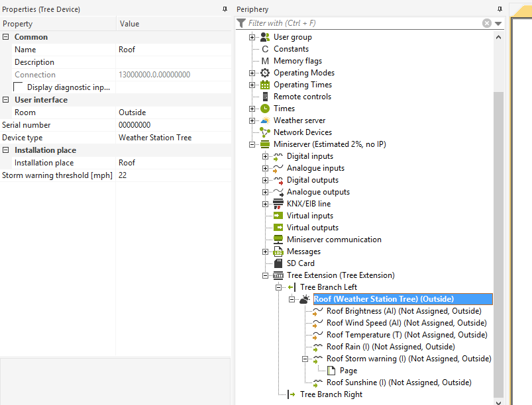532x405 pixels.
Task: Select Roof Sunshine (I) item
Action: 399,382
